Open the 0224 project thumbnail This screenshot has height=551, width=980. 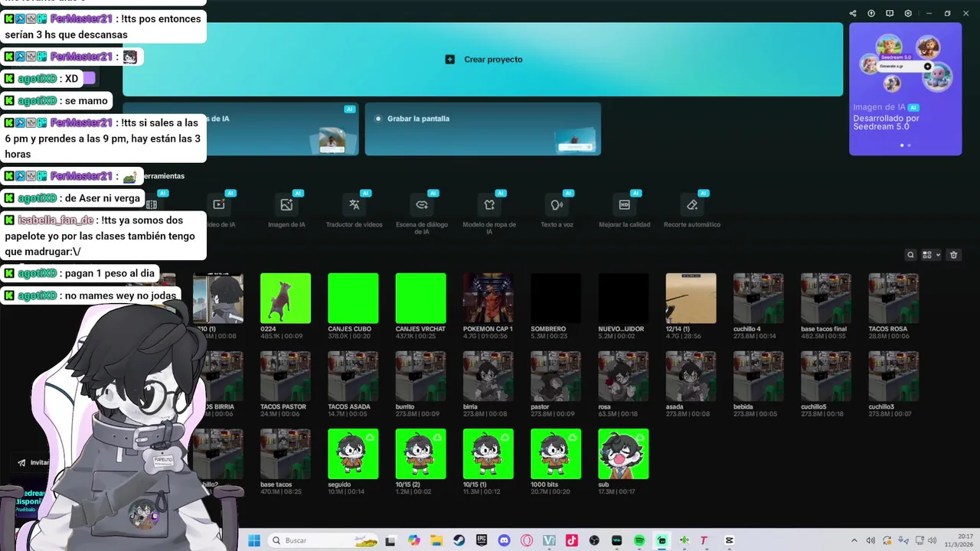pyautogui.click(x=286, y=298)
